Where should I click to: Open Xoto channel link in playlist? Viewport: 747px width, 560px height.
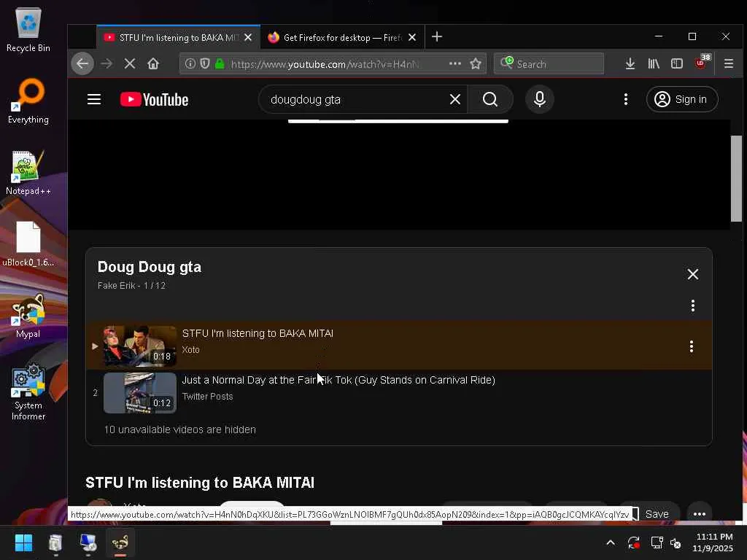coord(190,349)
